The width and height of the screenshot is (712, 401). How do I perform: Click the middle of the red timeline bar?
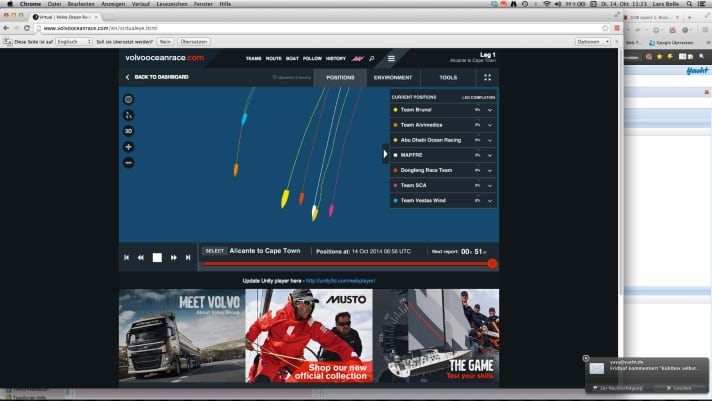347,263
